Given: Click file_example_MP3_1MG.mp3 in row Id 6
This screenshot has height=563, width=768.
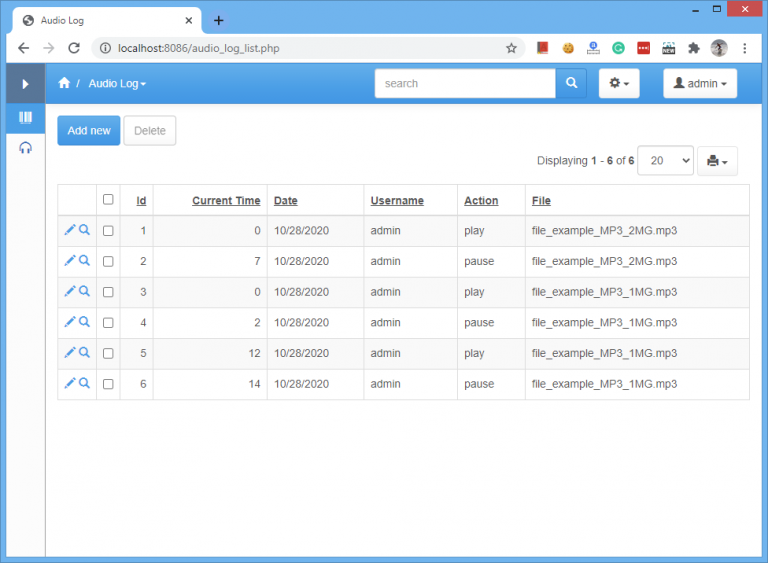Looking at the screenshot, I should click(604, 384).
